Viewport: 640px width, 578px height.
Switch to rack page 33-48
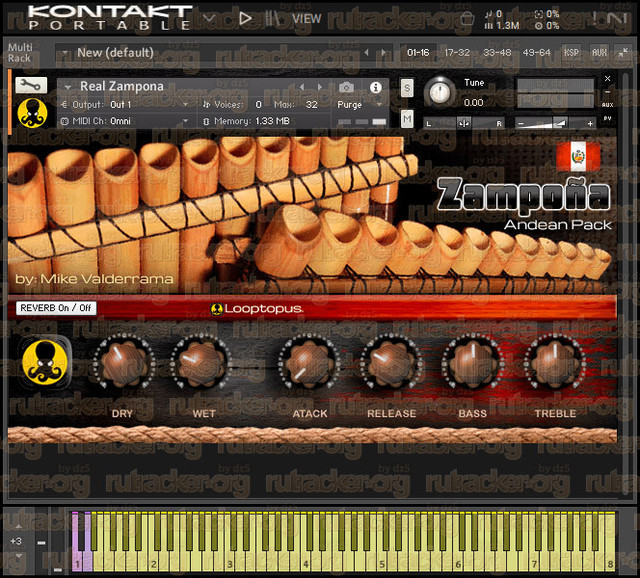pyautogui.click(x=497, y=53)
